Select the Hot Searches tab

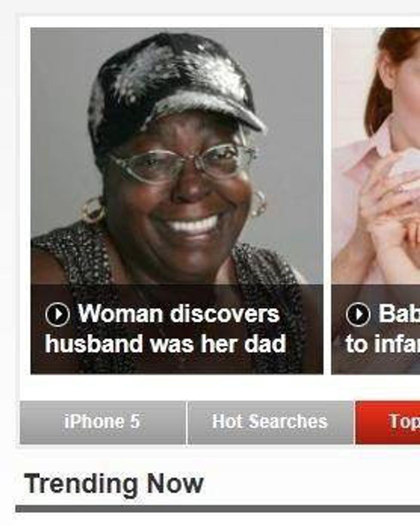(270, 422)
